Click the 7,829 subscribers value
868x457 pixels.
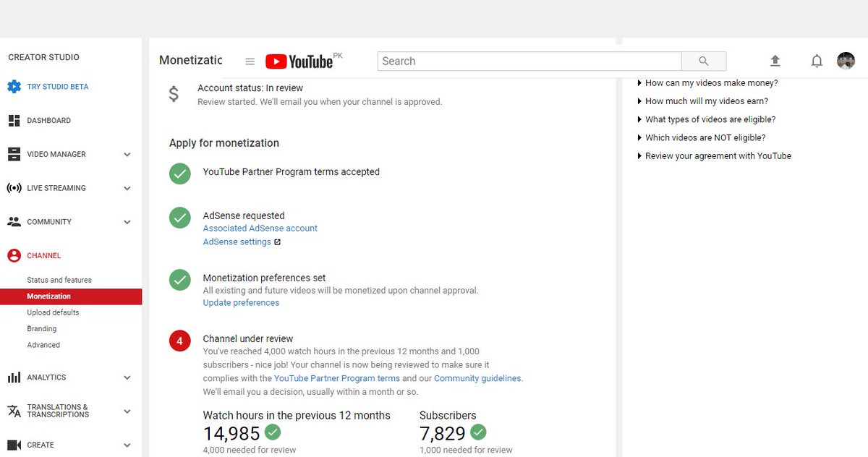tap(443, 433)
